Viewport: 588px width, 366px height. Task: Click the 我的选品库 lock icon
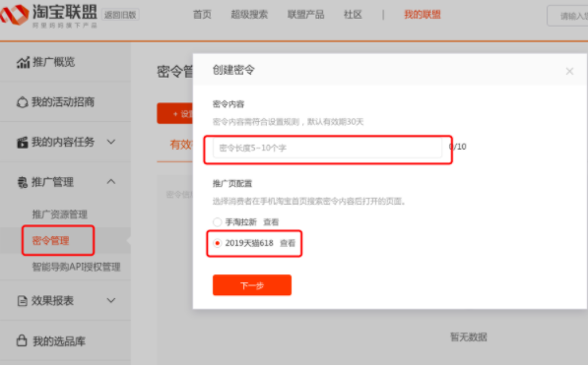22,340
